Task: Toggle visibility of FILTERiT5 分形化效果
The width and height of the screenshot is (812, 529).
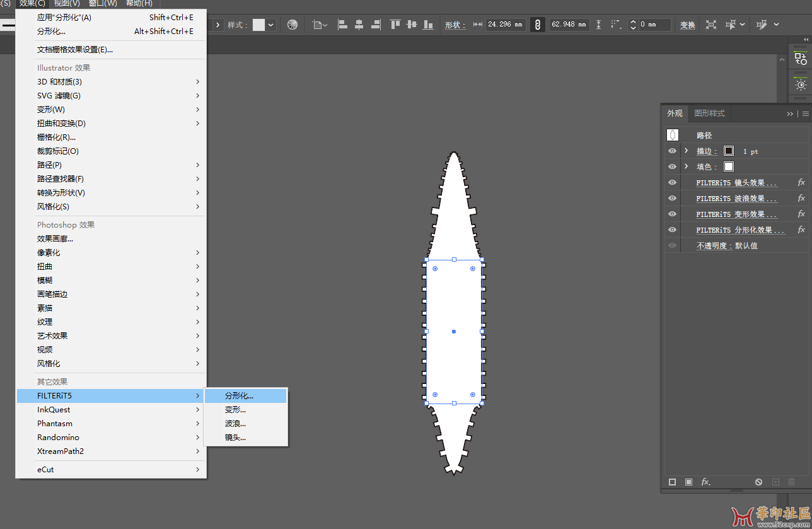Action: (x=672, y=230)
